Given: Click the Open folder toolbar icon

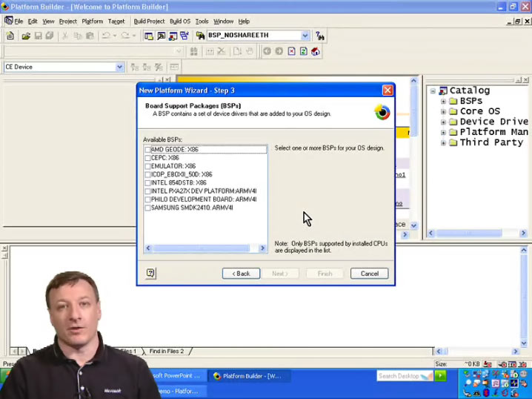Looking at the screenshot, I should pos(26,36).
